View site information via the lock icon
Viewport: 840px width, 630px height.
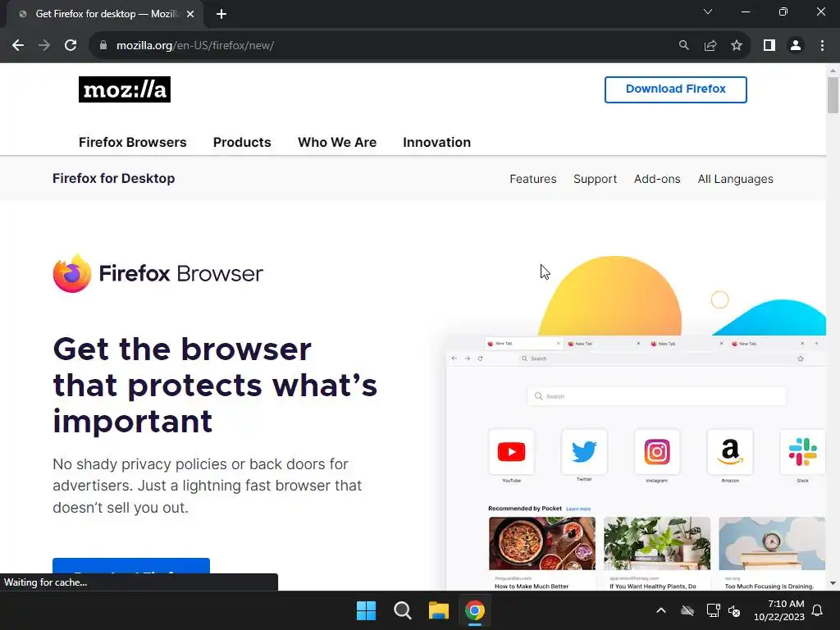(103, 46)
